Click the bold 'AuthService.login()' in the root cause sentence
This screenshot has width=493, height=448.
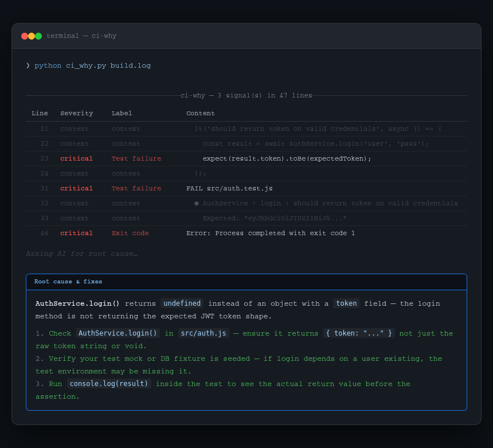coord(77,303)
